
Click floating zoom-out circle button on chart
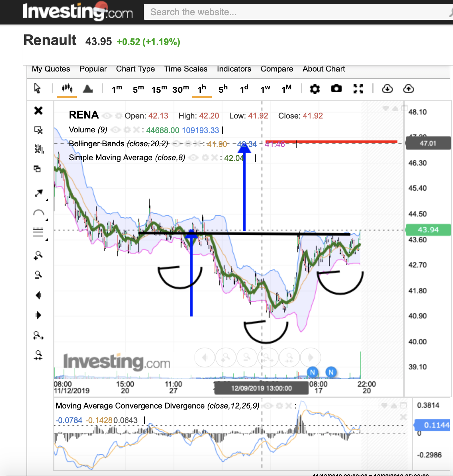pos(247,357)
